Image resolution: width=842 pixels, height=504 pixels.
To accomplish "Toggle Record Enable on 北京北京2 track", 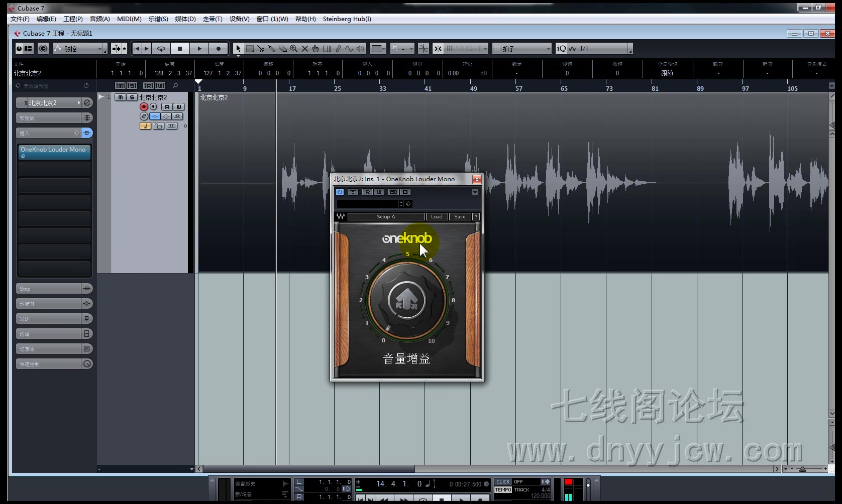I will tap(144, 107).
